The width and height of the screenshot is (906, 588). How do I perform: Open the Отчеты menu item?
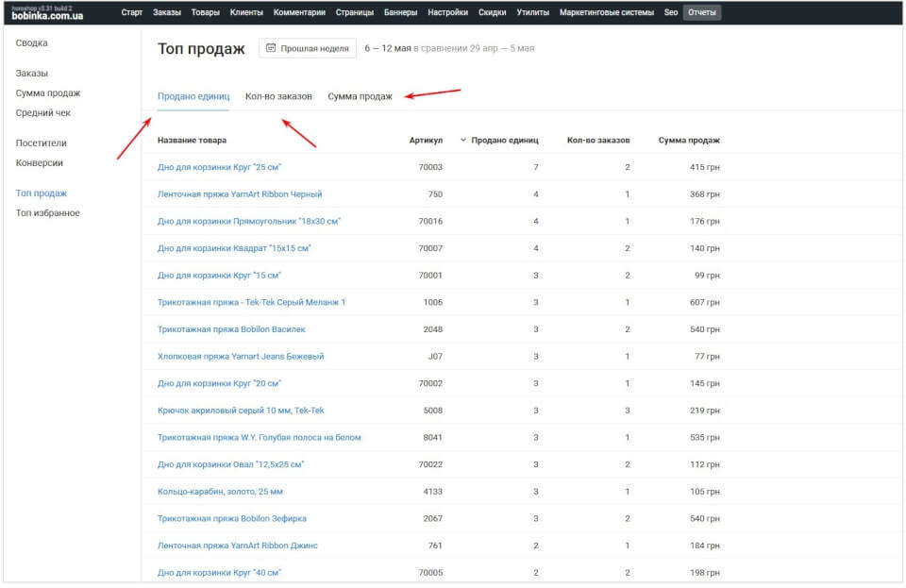point(701,12)
